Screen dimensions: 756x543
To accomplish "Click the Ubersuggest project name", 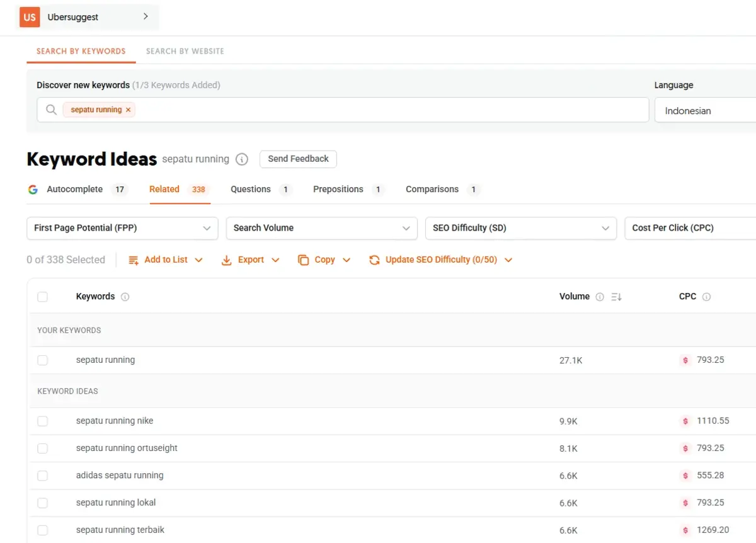I will tap(73, 17).
